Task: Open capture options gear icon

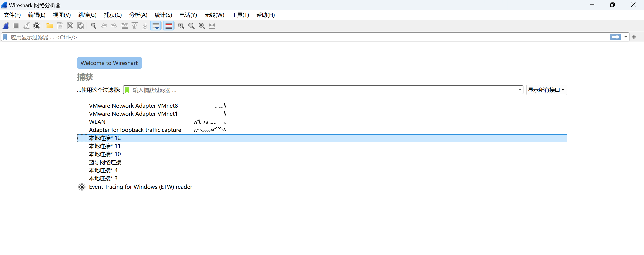Action: pos(37,26)
